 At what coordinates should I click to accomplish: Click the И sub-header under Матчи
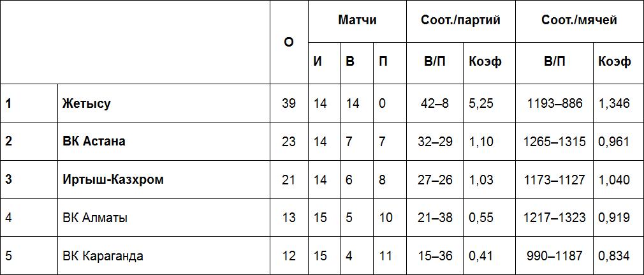[318, 62]
